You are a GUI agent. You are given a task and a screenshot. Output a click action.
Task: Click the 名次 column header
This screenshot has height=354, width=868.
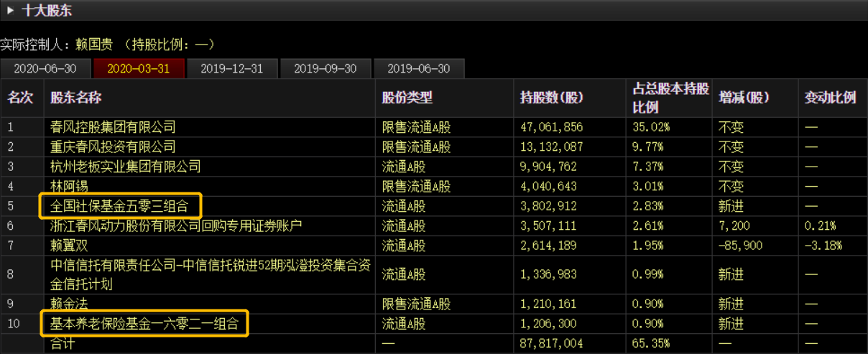21,98
